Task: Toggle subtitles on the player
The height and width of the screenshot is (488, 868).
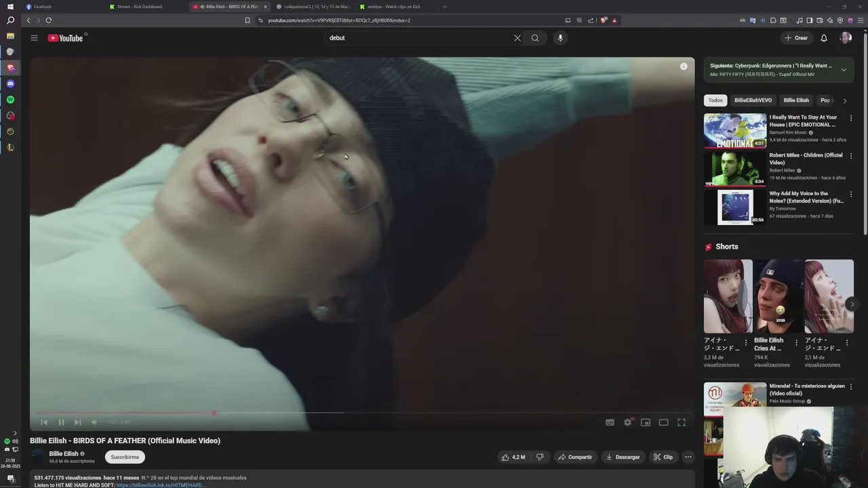Action: [x=610, y=422]
